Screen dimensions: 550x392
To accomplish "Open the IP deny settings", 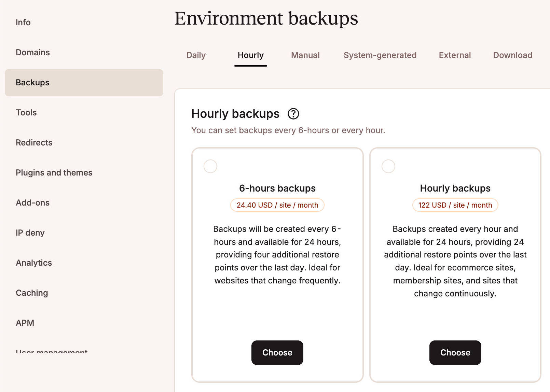I will coord(30,233).
